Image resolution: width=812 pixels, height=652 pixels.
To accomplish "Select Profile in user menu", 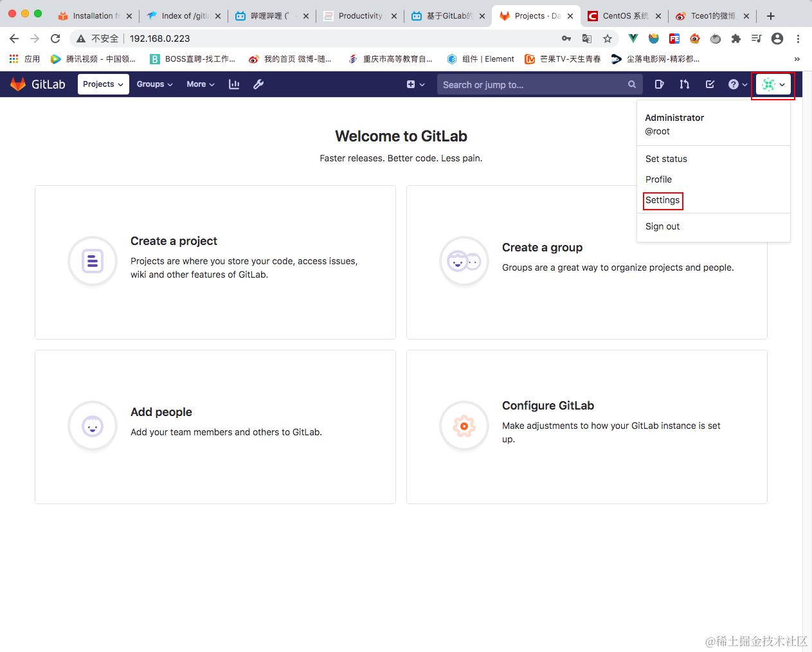I will 658,179.
